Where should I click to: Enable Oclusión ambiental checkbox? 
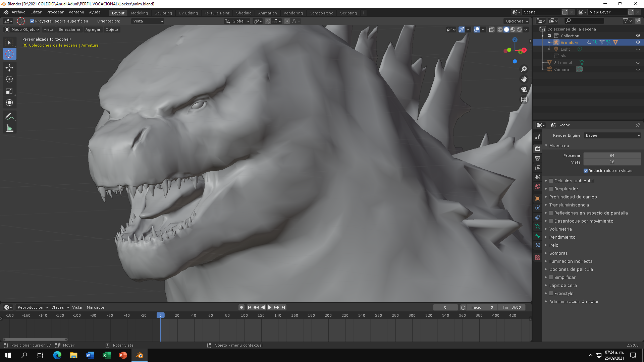tap(551, 181)
